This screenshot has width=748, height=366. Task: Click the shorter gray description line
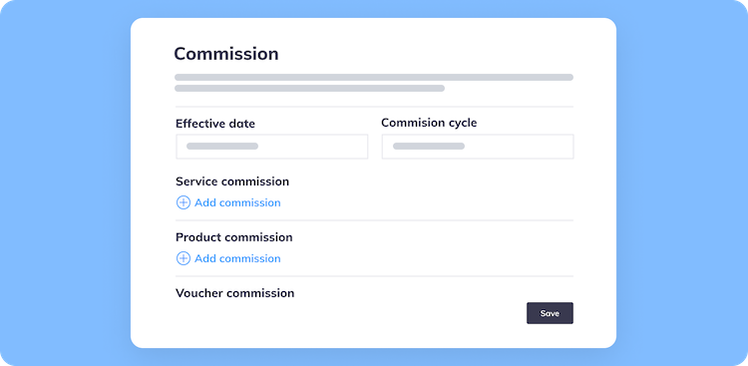310,88
